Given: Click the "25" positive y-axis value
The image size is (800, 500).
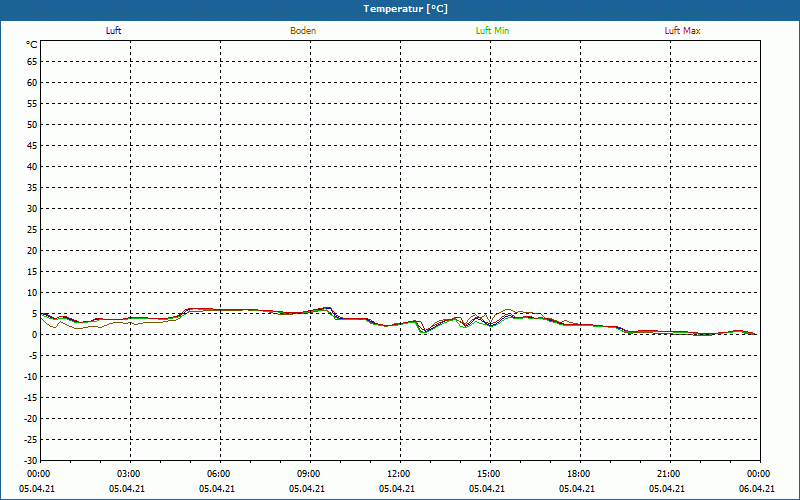Looking at the screenshot, I should (x=32, y=230).
